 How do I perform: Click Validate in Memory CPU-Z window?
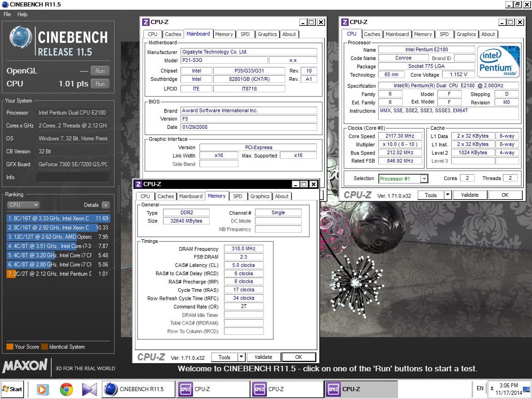pos(263,357)
